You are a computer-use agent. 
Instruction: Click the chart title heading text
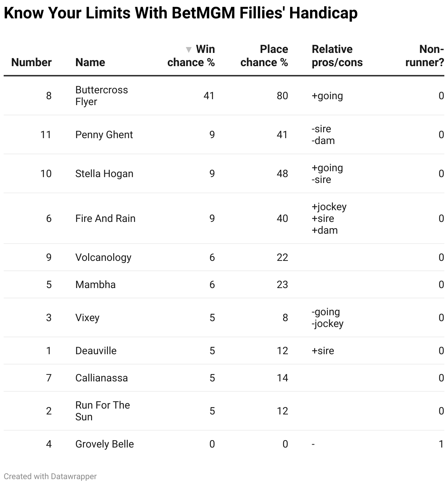point(180,13)
